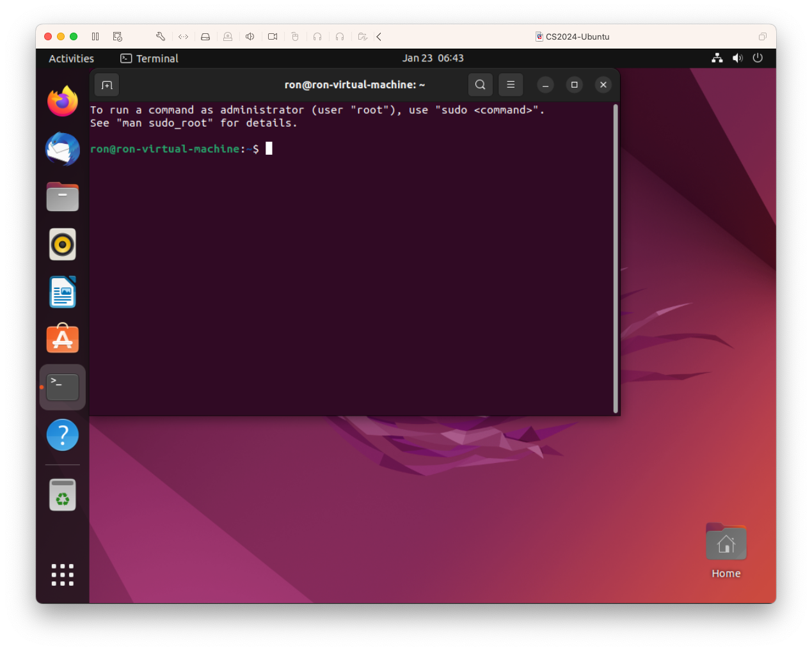
Task: Open VM settings wrench icon
Action: click(x=161, y=36)
